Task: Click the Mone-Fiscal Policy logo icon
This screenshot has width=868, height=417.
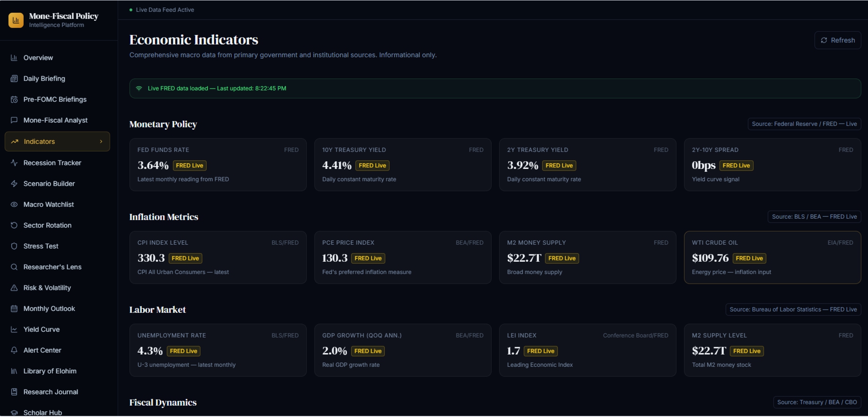Action: [16, 20]
